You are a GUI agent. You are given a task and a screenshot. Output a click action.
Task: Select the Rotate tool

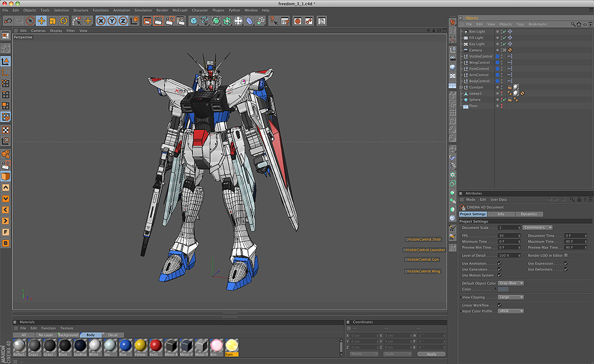point(64,21)
